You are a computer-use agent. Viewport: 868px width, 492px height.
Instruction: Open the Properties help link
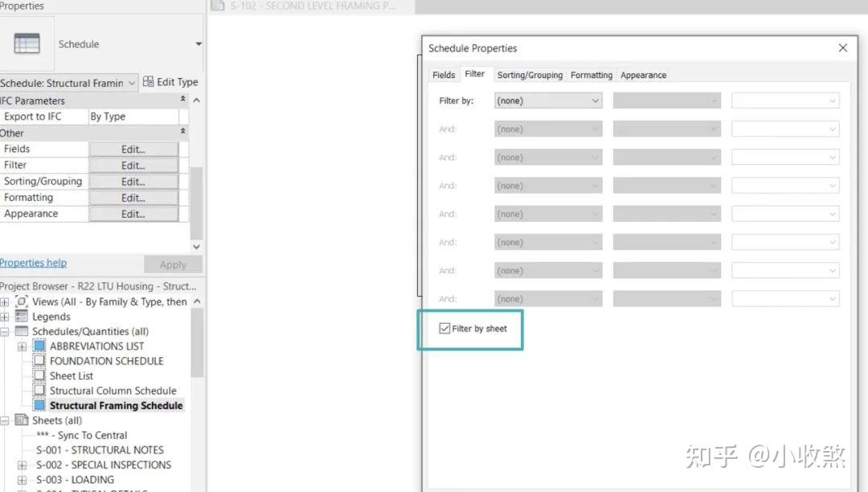click(33, 262)
